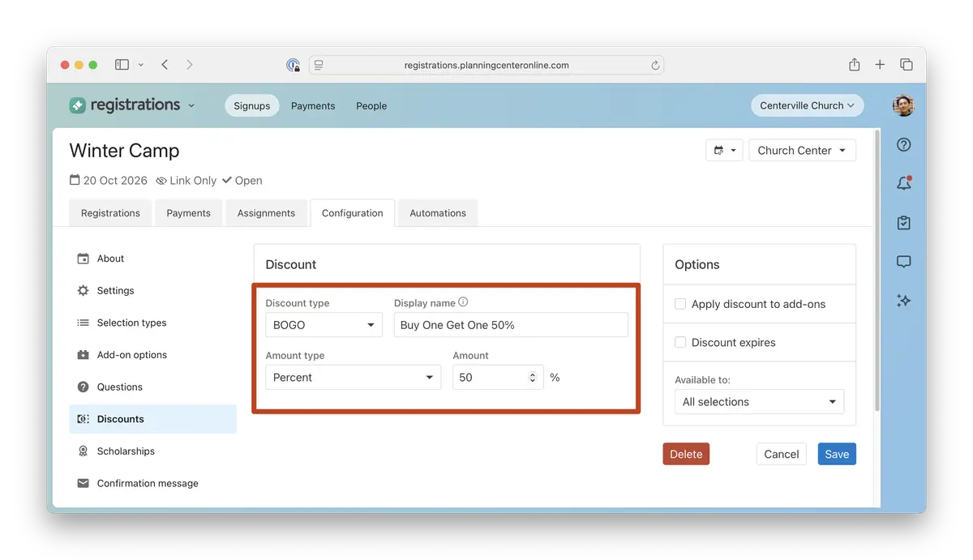Enable the Discount expires checkbox

click(680, 342)
